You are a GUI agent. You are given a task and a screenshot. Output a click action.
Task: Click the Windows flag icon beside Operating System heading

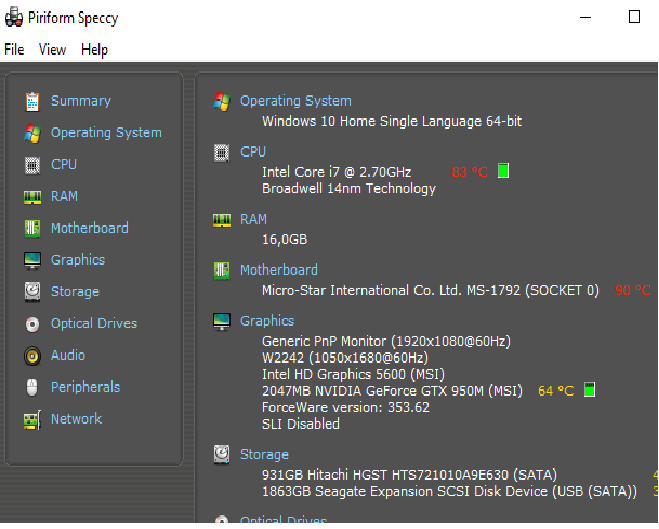click(x=222, y=102)
